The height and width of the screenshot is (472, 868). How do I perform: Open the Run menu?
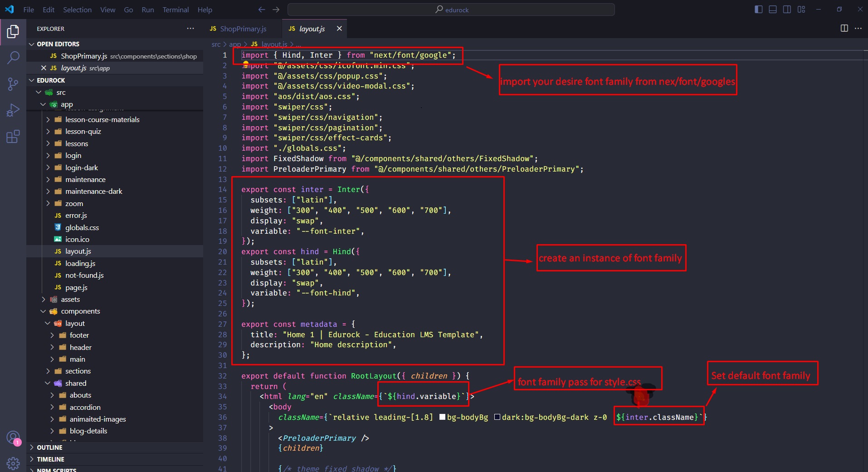pyautogui.click(x=148, y=10)
